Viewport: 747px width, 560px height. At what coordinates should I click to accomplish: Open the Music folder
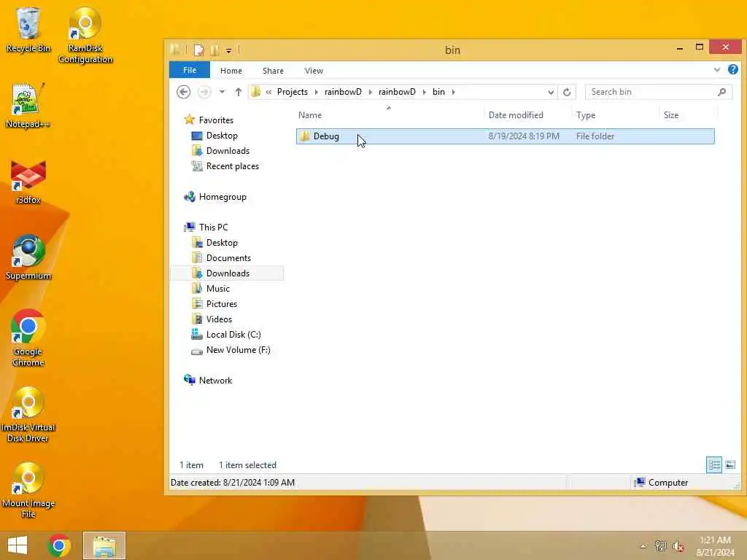pyautogui.click(x=217, y=288)
